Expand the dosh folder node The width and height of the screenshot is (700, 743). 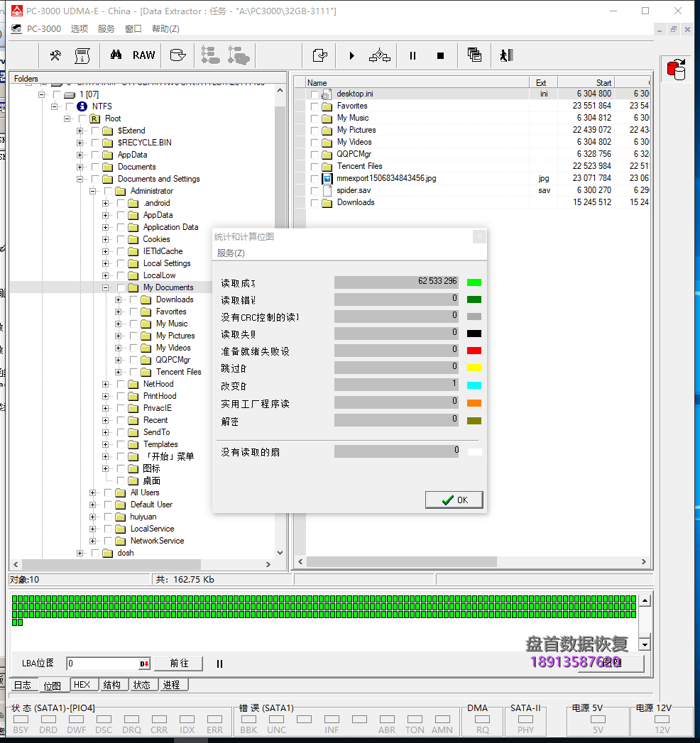point(80,553)
